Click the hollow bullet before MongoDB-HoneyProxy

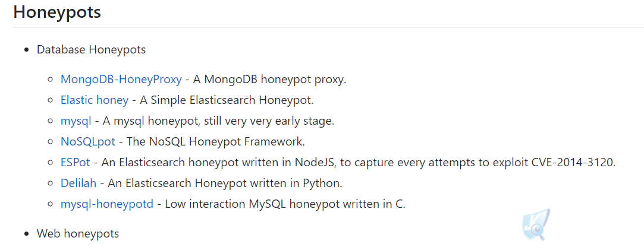51,80
